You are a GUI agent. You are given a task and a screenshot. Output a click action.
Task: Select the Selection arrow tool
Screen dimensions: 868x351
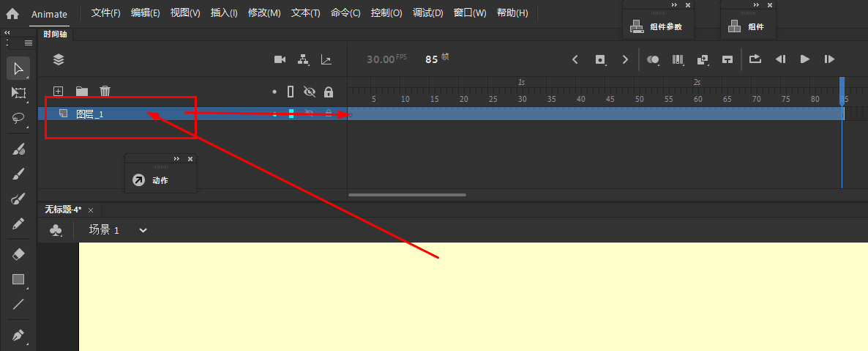click(18, 68)
